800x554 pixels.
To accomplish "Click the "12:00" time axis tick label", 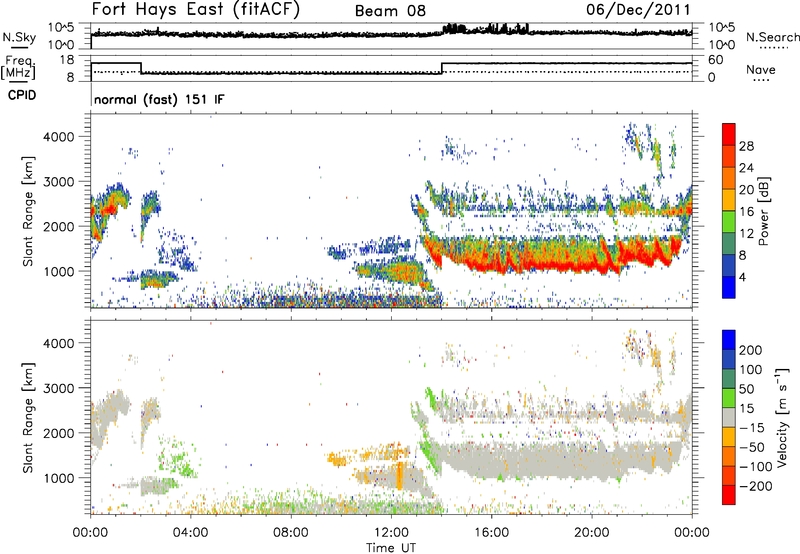I will (391, 533).
